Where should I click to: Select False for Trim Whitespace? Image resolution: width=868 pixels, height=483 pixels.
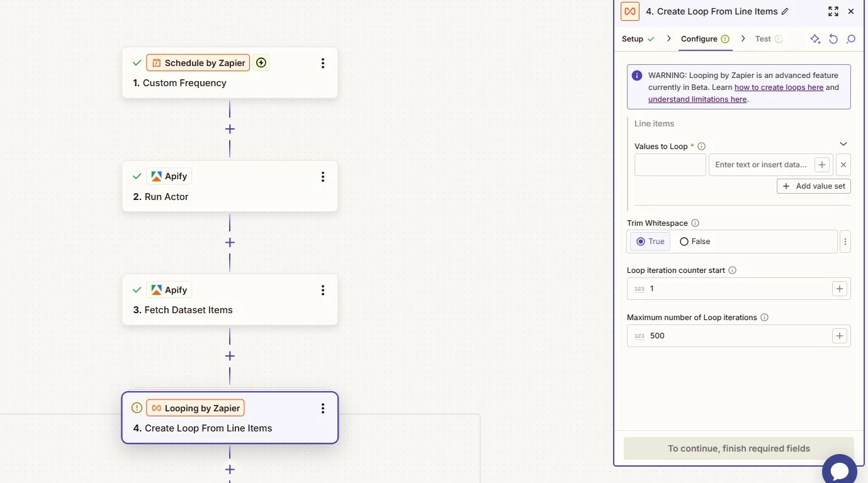pos(695,241)
